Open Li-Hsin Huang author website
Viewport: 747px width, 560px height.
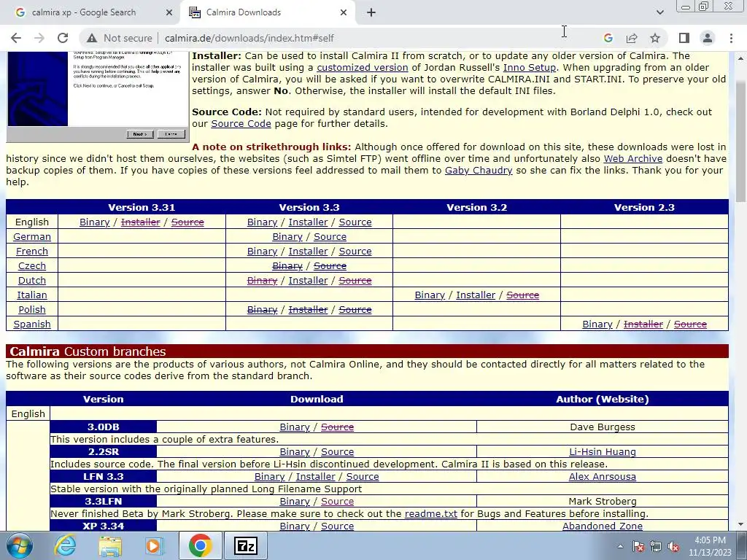pos(602,452)
